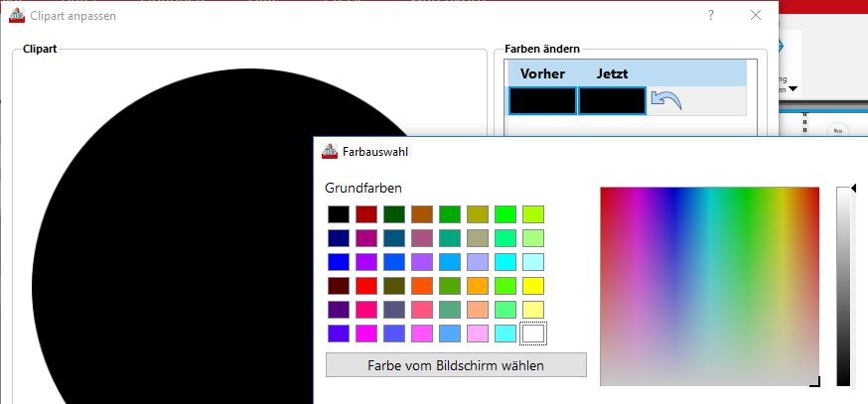Select the Jetzt black color cell
Viewport: 868px width, 404px height.
click(x=612, y=100)
